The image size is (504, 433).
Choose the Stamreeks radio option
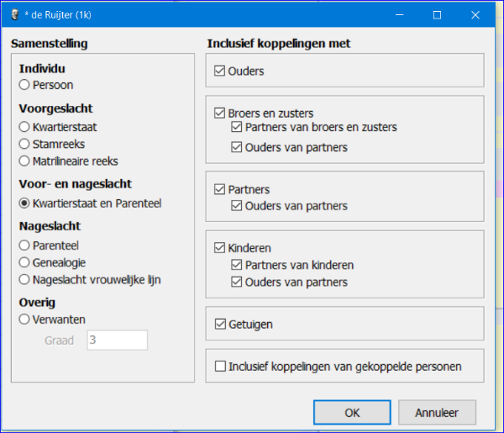point(24,144)
